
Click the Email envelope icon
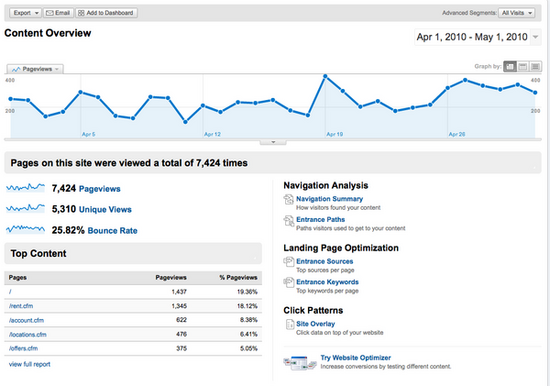pyautogui.click(x=50, y=13)
